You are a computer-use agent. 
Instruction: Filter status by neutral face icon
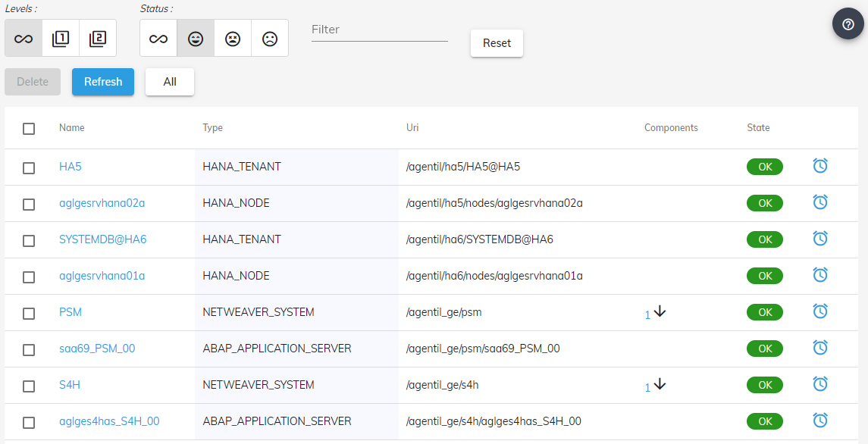pyautogui.click(x=233, y=38)
